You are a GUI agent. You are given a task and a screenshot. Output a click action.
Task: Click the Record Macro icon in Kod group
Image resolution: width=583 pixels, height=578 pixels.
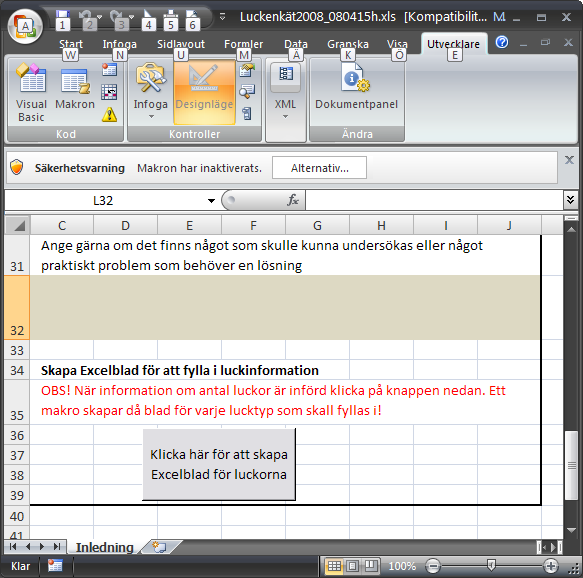[109, 70]
